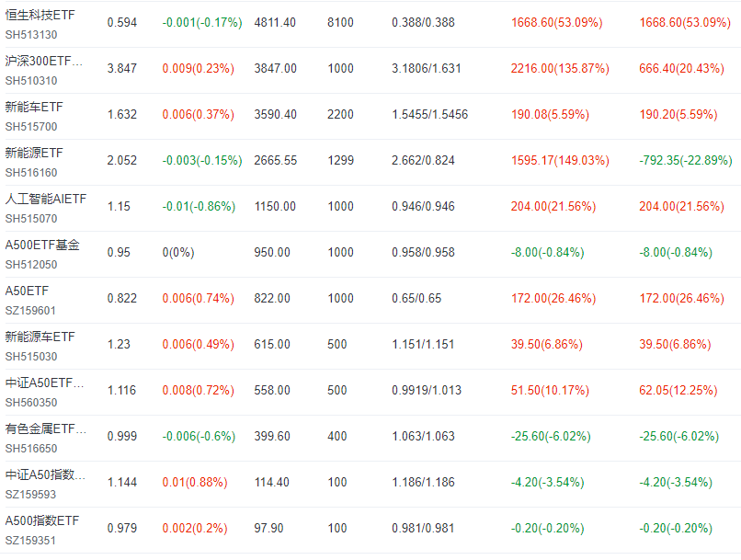Click cost 0.65/0.65
The width and height of the screenshot is (741, 560).
click(416, 299)
